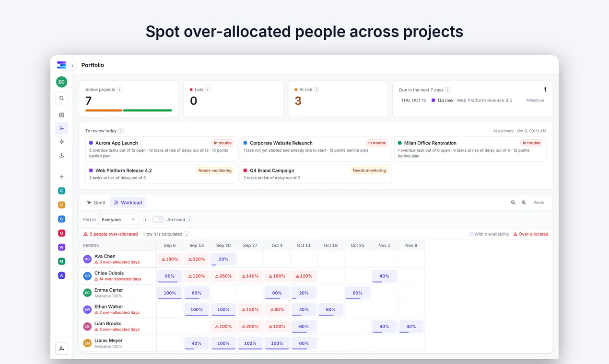609x364 pixels.
Task: Zoom out the workload timeline
Action: (x=513, y=203)
